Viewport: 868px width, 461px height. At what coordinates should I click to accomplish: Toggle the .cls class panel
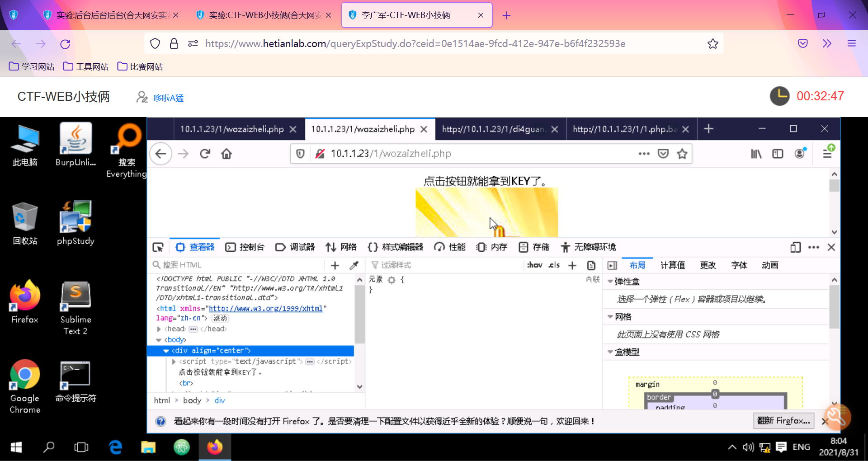554,265
